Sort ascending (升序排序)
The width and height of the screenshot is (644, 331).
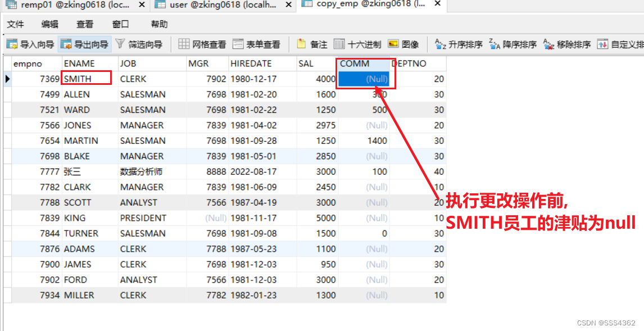pos(459,44)
